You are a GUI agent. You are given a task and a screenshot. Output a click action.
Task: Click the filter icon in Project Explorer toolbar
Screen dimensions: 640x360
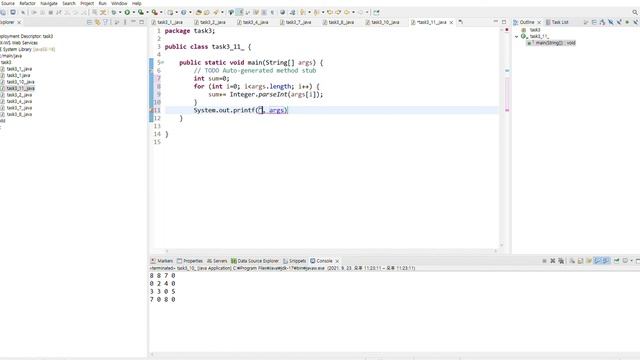[x=106, y=22]
